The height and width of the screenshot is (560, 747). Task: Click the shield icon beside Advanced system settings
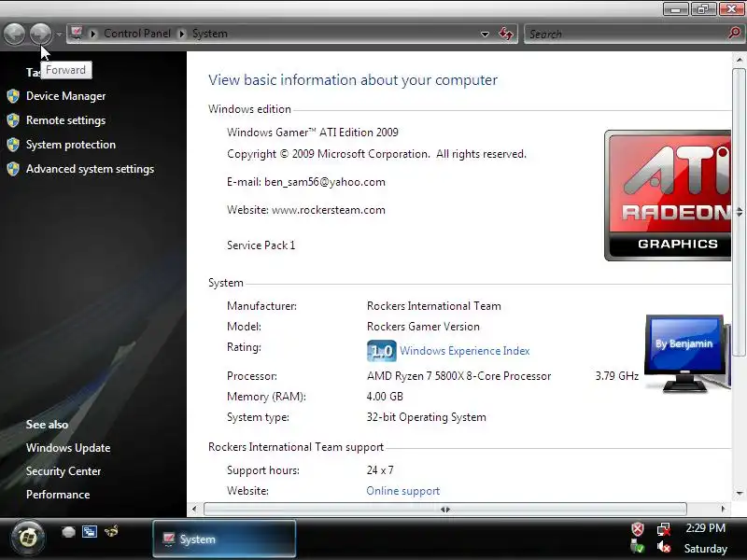(13, 169)
